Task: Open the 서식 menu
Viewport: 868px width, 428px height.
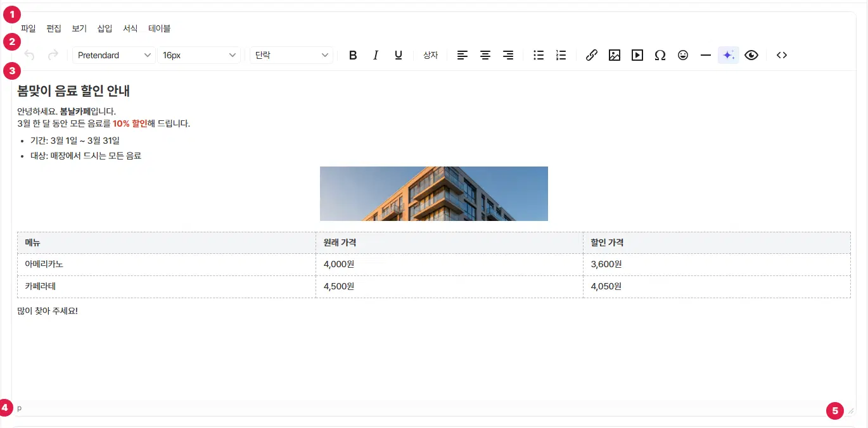Action: click(131, 28)
